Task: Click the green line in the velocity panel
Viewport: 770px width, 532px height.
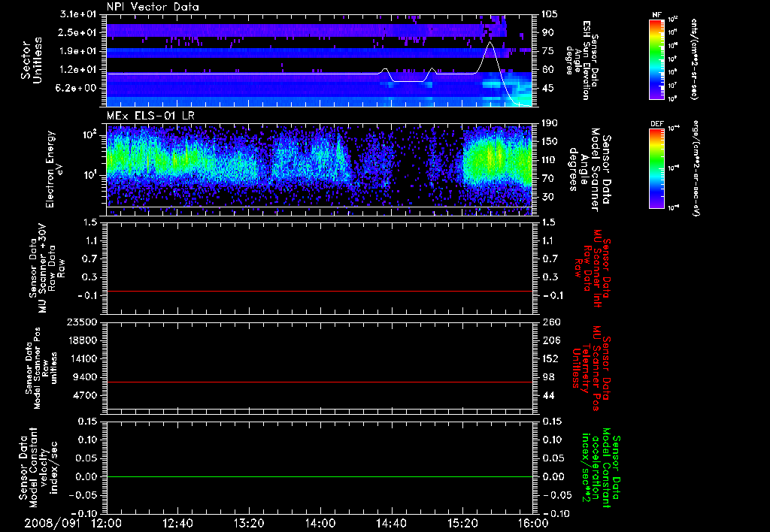Action: [320, 476]
